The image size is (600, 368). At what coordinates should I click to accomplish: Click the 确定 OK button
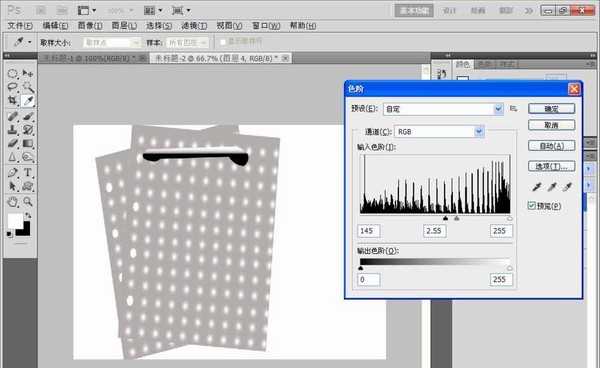tap(551, 109)
